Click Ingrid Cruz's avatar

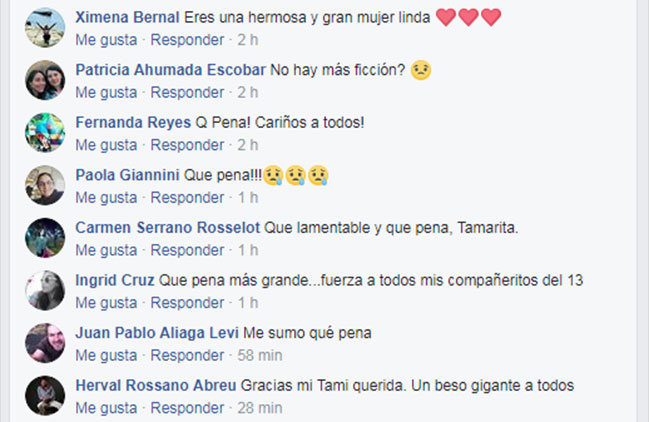(x=45, y=291)
